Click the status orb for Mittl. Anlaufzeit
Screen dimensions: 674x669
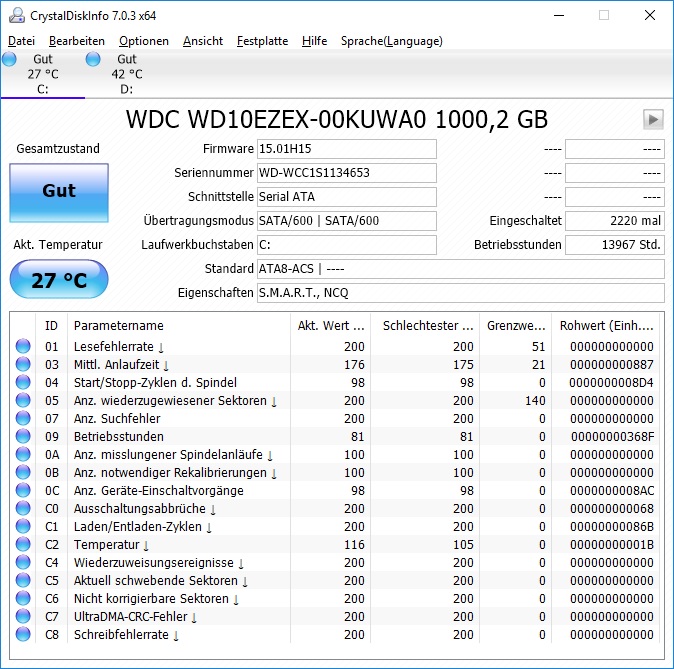tap(23, 364)
